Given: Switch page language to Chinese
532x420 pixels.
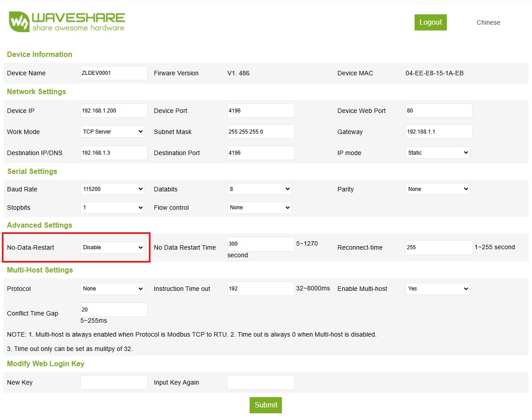Looking at the screenshot, I should tap(488, 22).
